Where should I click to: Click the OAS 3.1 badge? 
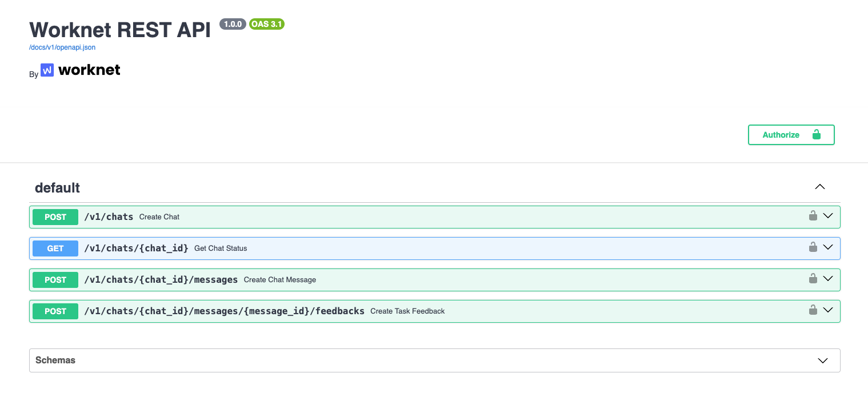point(267,24)
